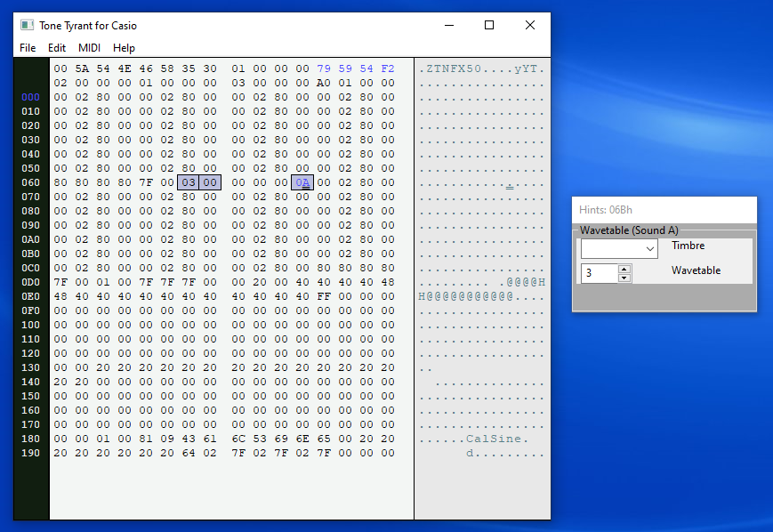Click the H@@@@@@@@@@@ ASCII text in row 0E0
The image size is (773, 532).
pos(466,296)
